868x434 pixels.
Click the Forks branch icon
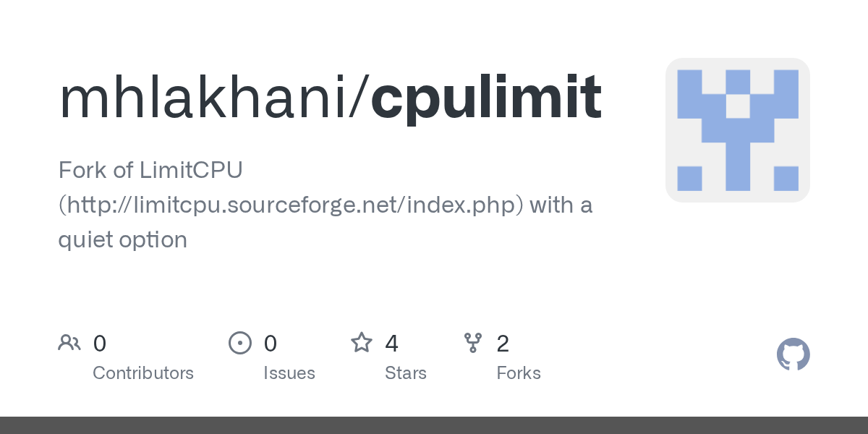tap(473, 343)
